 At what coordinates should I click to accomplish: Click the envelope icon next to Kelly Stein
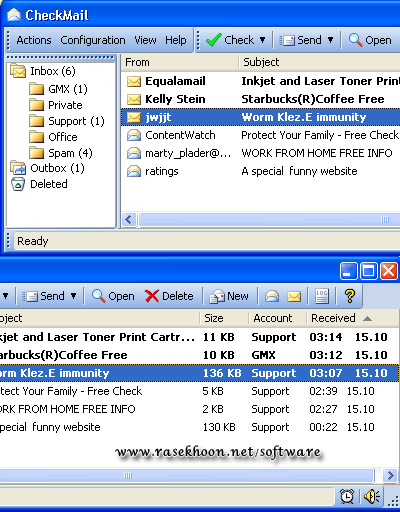[134, 99]
